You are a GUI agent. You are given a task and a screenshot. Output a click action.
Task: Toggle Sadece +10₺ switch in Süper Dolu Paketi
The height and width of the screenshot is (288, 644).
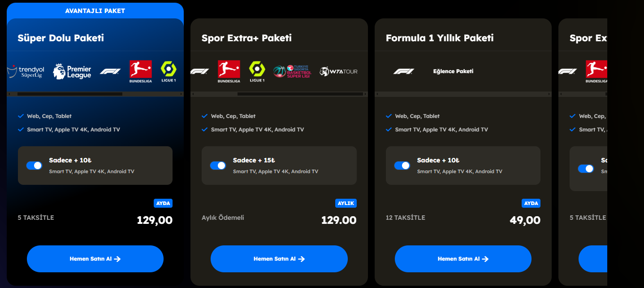[34, 166]
